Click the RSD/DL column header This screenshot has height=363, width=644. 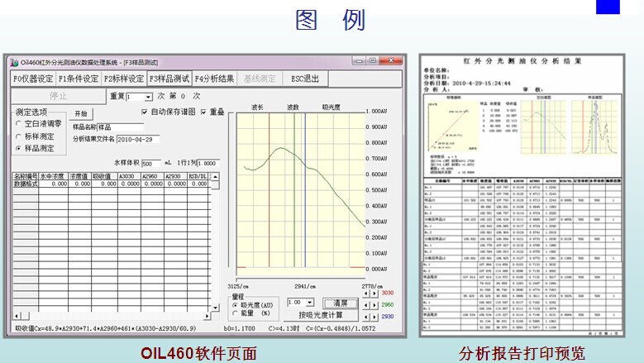pyautogui.click(x=198, y=177)
